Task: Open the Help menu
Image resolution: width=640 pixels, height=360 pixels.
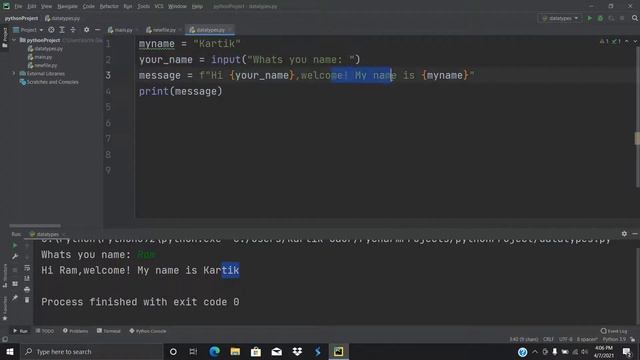Action: (x=197, y=6)
